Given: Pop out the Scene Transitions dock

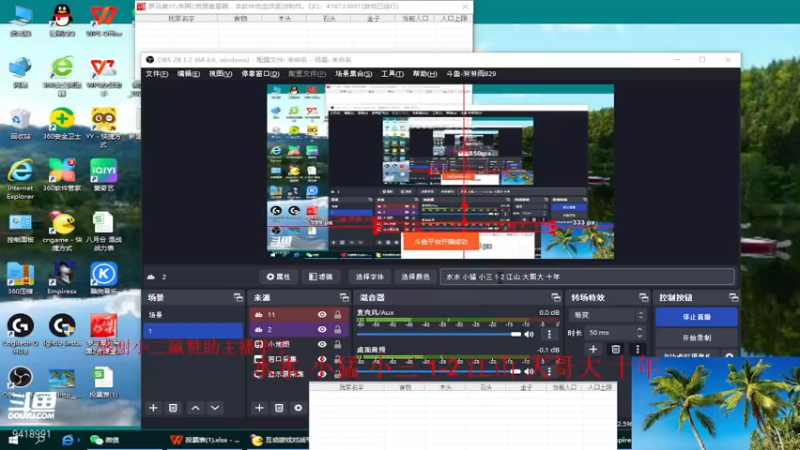Looking at the screenshot, I should click(x=643, y=297).
